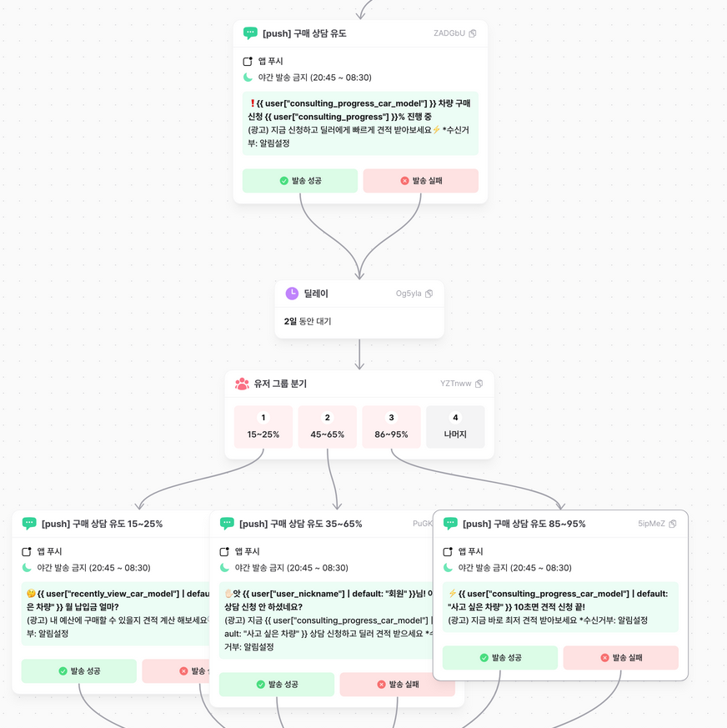Select branch 3 labeled 86~95%
This screenshot has width=727, height=728.
click(x=392, y=427)
